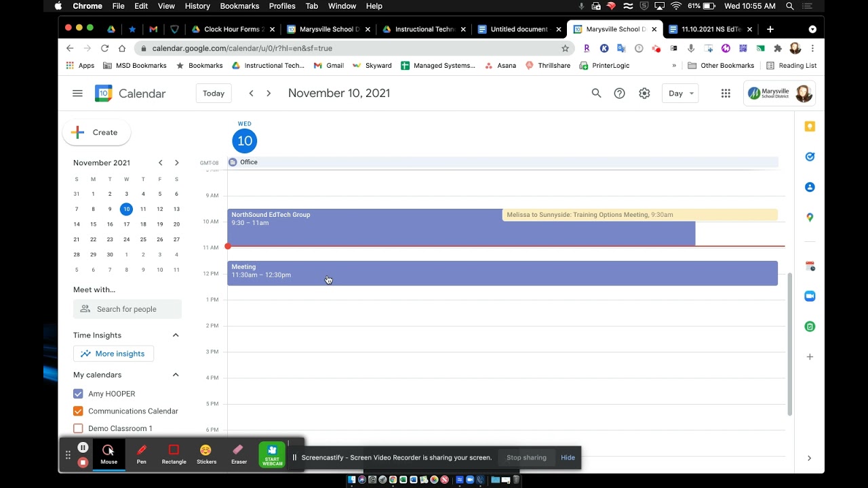Open Google Keep in the side panel
868x488 pixels.
tap(810, 127)
